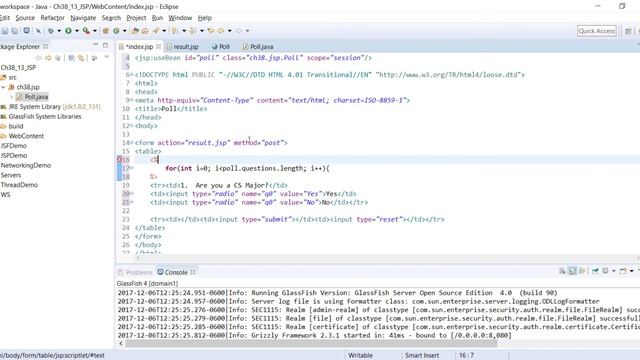The height and width of the screenshot is (360, 640).
Task: Toggle Scroll Lock in Console toolbar
Action: pyautogui.click(x=573, y=271)
